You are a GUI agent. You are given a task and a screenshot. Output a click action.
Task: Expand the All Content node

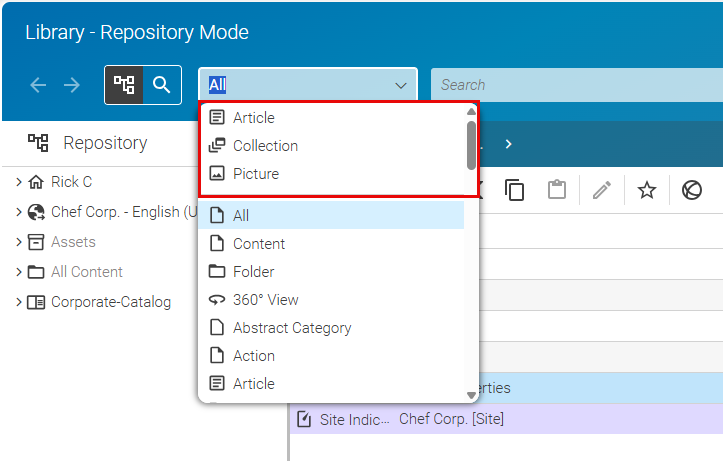click(x=19, y=272)
